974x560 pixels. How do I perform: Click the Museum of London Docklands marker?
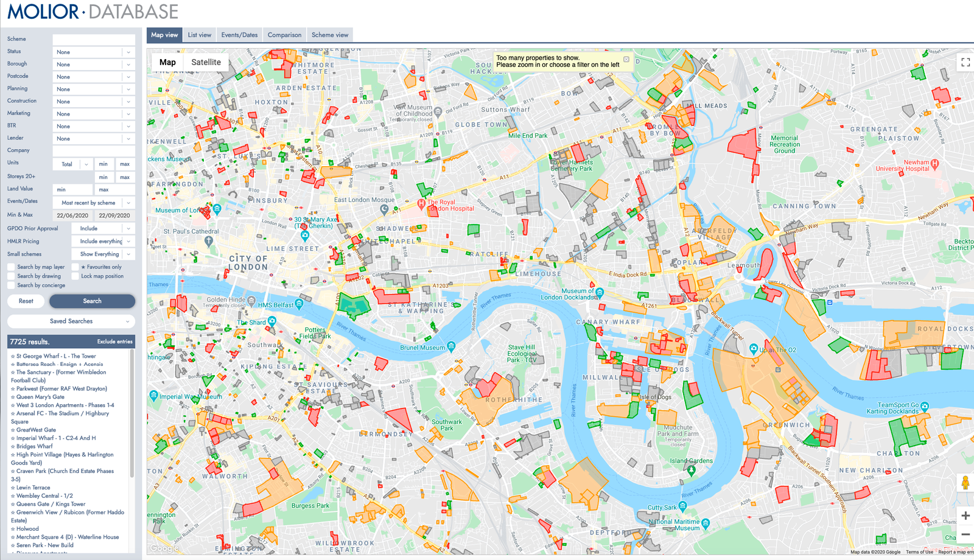pyautogui.click(x=600, y=293)
